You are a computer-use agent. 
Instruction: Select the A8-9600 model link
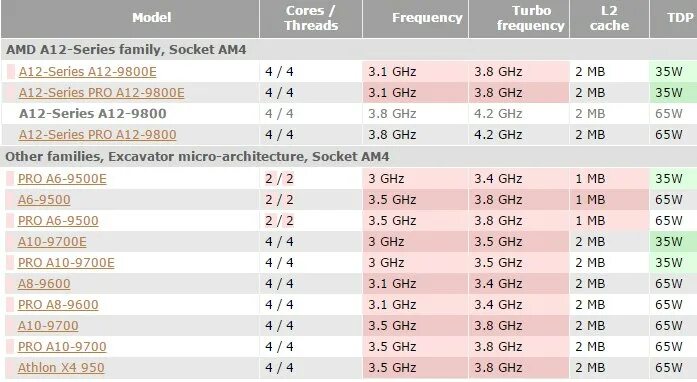click(44, 284)
